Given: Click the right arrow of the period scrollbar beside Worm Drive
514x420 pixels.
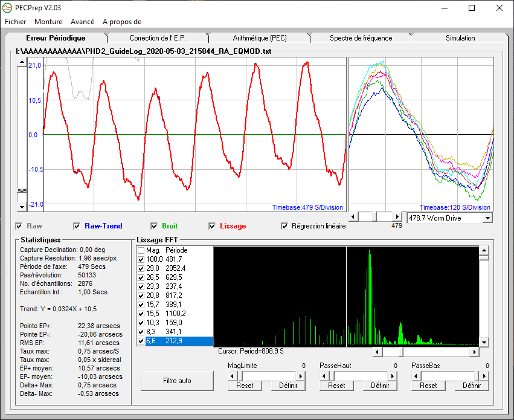Looking at the screenshot, I should coord(397,216).
